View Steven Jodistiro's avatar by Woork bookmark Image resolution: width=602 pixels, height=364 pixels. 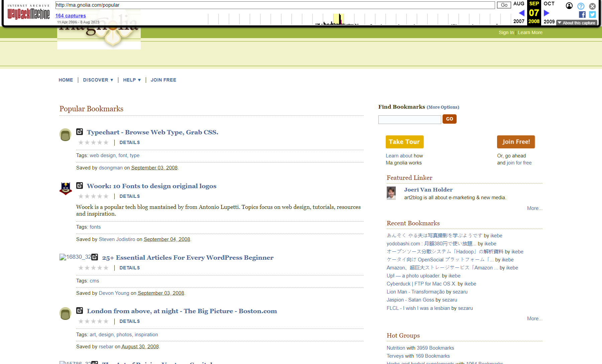[66, 189]
